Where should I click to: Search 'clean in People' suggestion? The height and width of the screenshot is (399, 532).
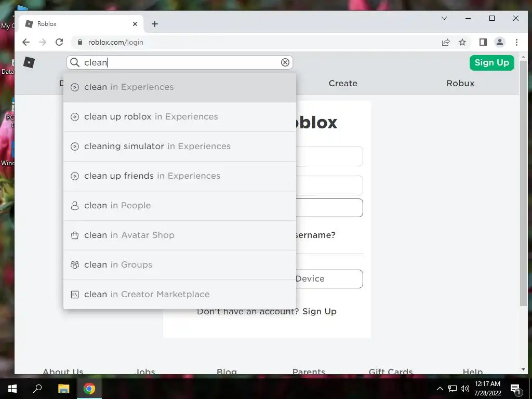point(179,206)
